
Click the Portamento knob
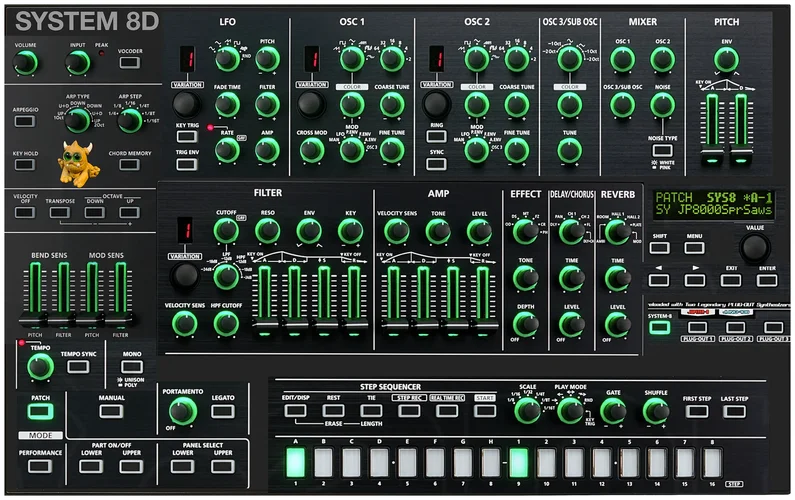point(183,411)
